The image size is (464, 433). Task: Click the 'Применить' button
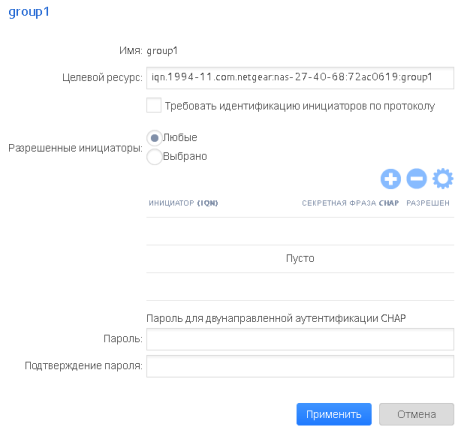tap(334, 414)
